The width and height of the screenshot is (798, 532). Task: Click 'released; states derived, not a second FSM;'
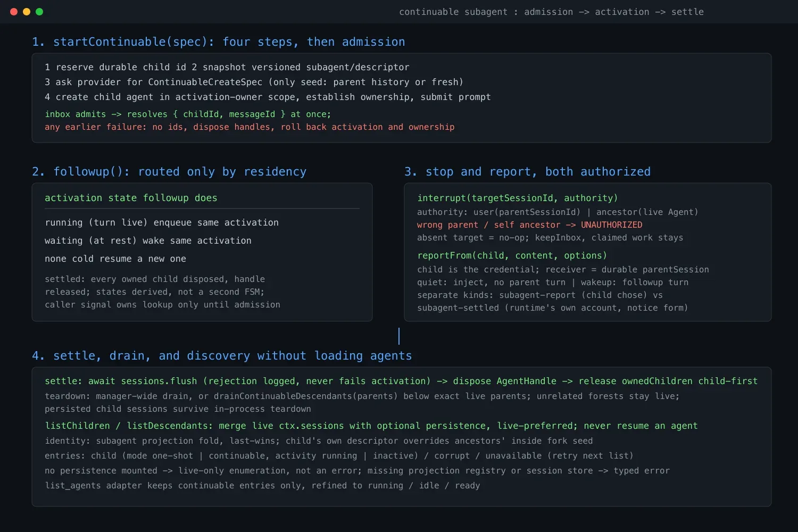154,292
